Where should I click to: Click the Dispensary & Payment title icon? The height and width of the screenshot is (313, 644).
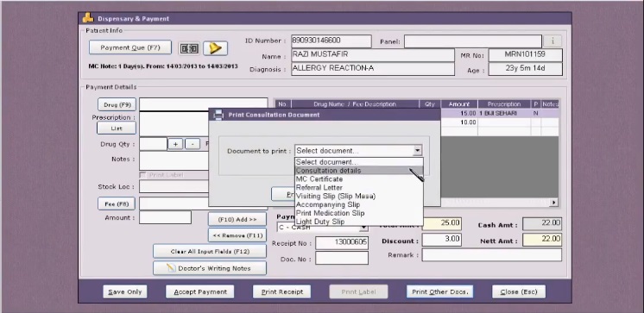coord(88,18)
